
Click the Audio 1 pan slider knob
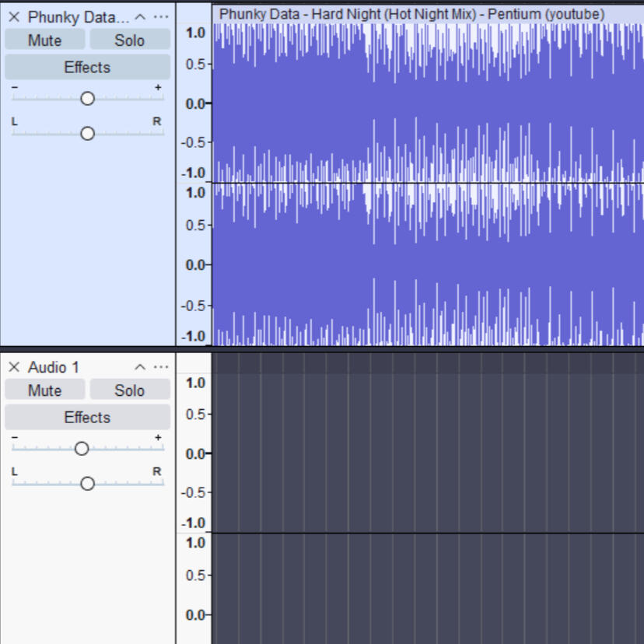tap(87, 484)
